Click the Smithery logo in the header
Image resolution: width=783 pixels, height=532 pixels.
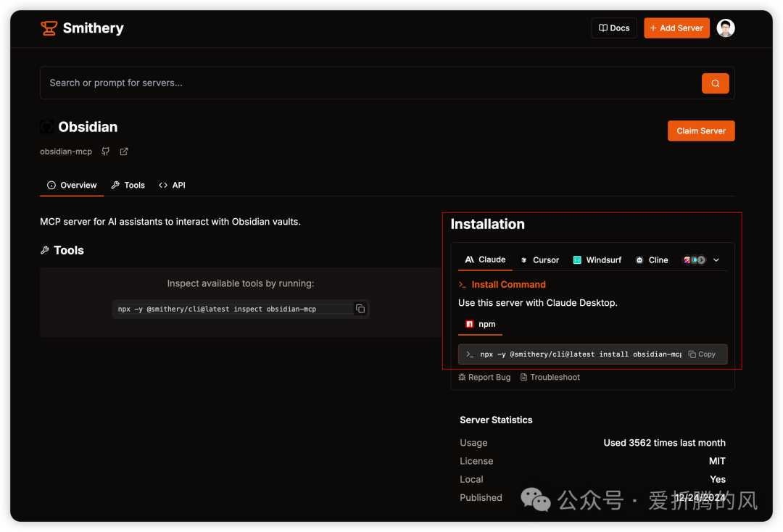tap(82, 28)
